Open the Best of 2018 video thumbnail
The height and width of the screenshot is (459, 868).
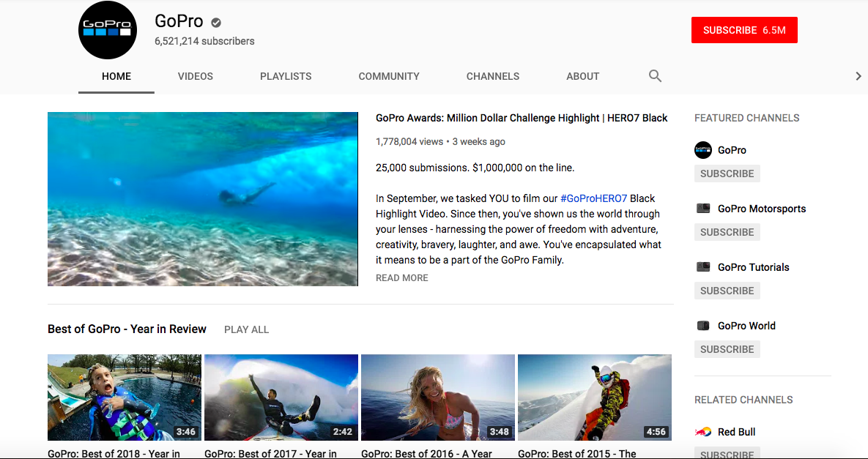pyautogui.click(x=125, y=398)
